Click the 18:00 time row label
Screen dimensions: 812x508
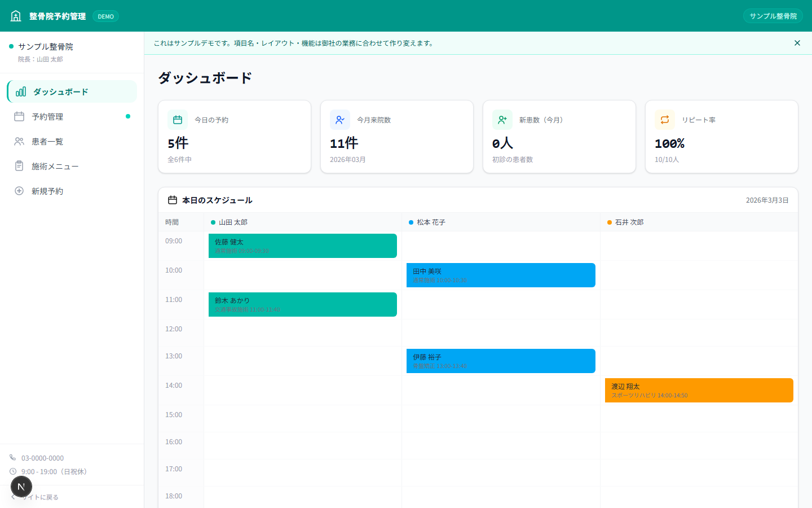click(174, 496)
